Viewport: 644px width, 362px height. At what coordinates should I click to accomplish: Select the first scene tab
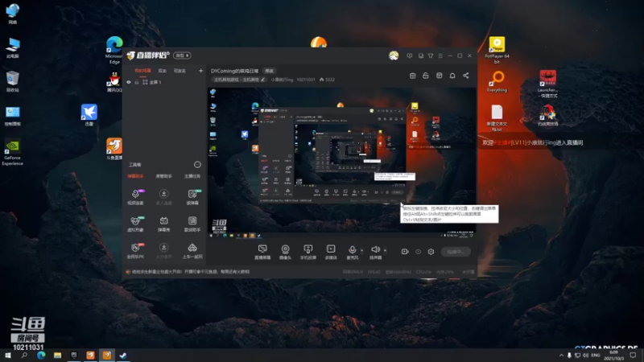(143, 71)
